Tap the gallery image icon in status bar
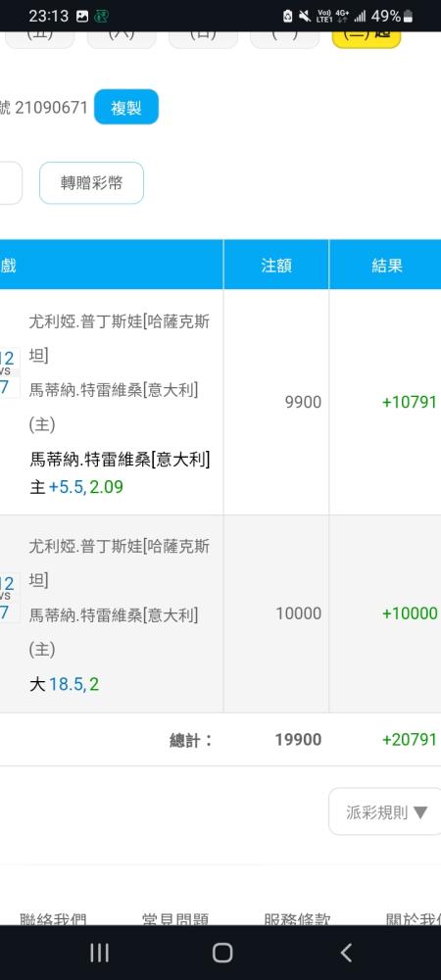This screenshot has width=441, height=980. 81,17
